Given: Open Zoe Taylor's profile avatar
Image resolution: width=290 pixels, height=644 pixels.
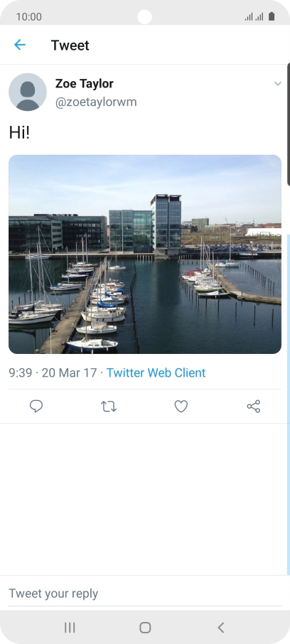Looking at the screenshot, I should coord(28,92).
